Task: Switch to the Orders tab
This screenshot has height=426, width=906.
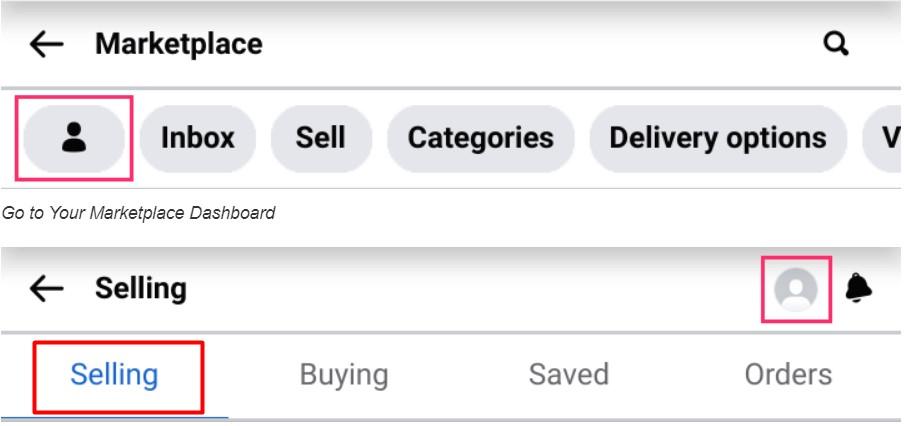Action: [x=788, y=374]
